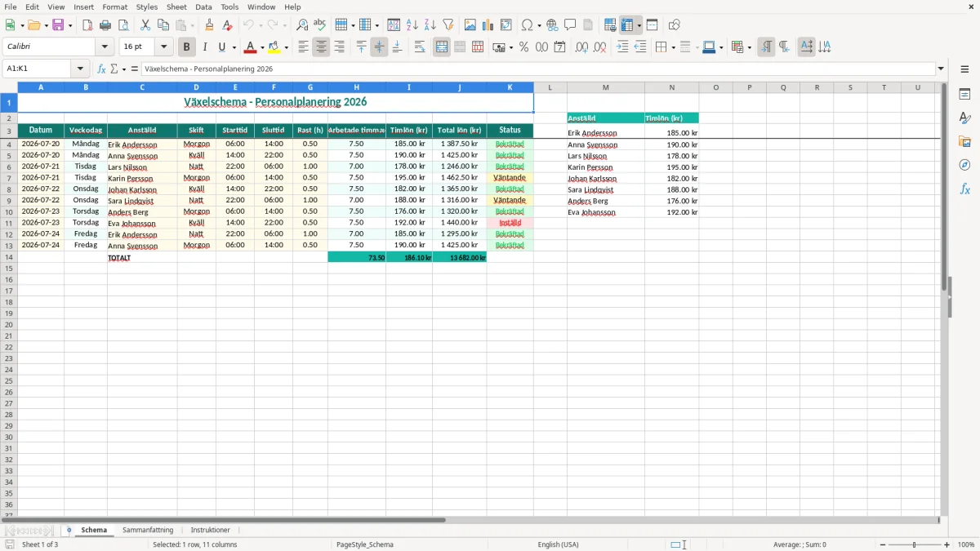Run the Spelling check
The width and height of the screenshot is (980, 551).
(320, 25)
